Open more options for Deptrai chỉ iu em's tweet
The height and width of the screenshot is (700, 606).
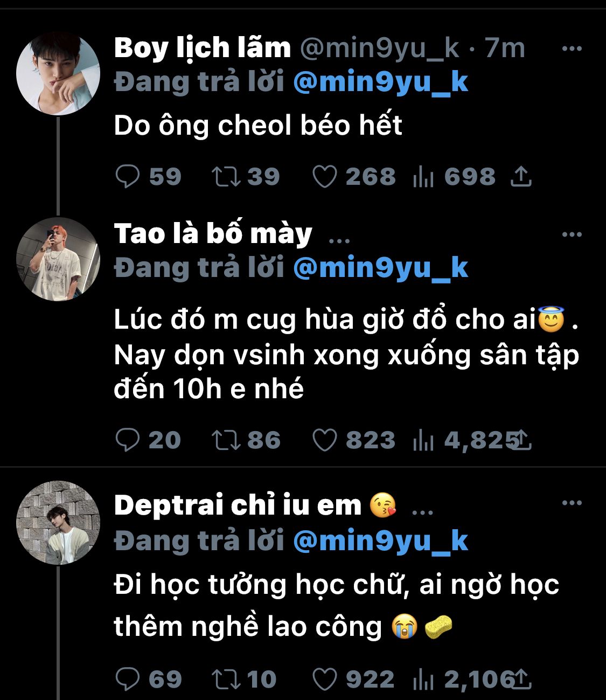click(572, 503)
